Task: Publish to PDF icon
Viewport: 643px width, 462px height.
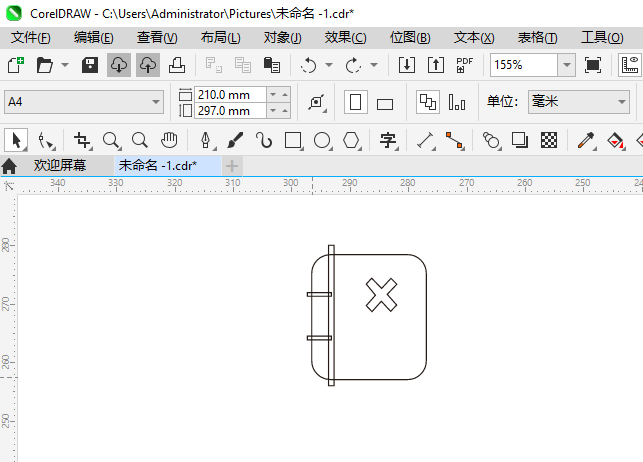Action: click(465, 65)
